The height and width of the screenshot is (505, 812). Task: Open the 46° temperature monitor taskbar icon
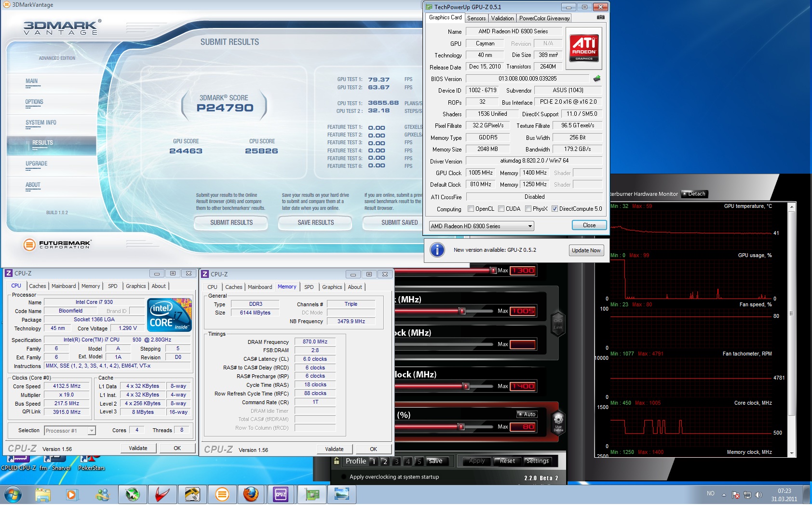[192, 494]
